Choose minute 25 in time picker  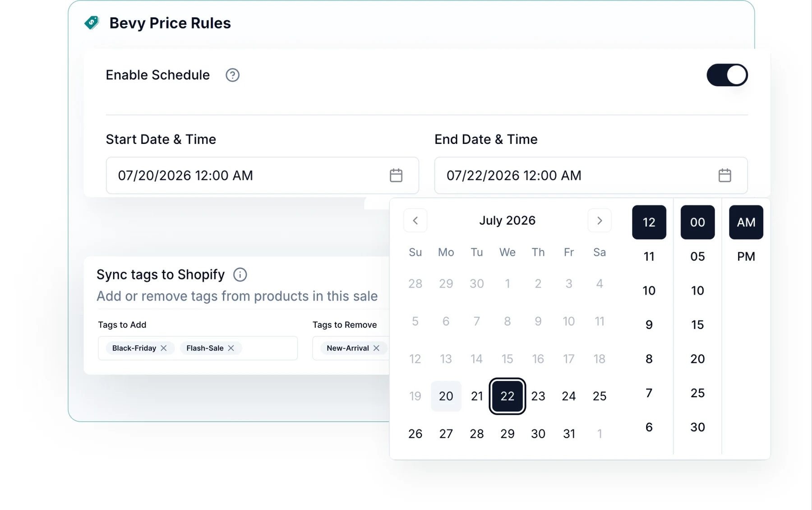point(698,393)
